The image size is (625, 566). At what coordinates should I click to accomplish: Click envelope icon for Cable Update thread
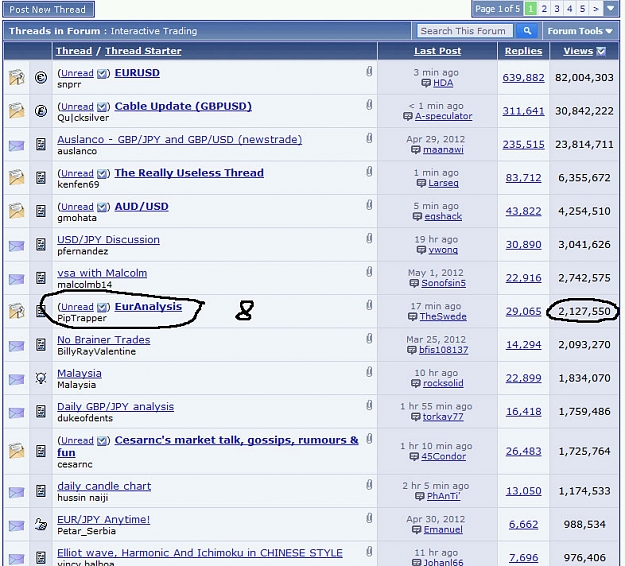[x=16, y=111]
